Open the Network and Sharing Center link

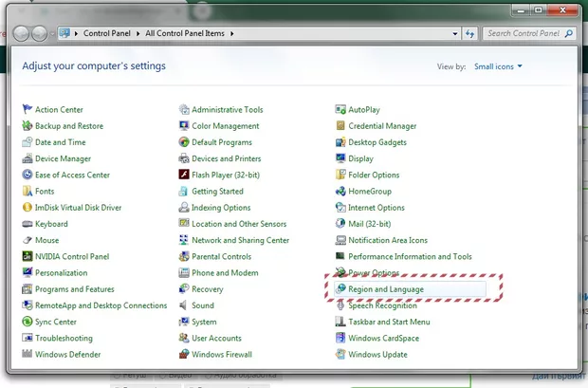click(x=240, y=241)
